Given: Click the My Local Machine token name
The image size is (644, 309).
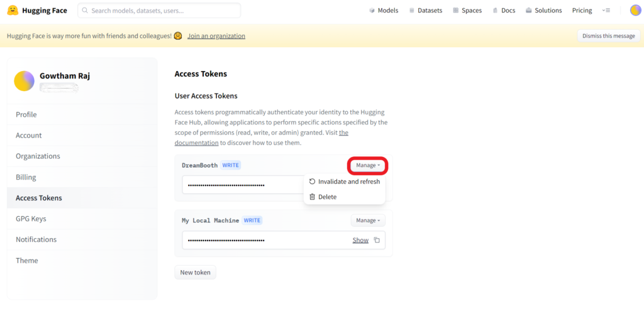Looking at the screenshot, I should [x=210, y=220].
